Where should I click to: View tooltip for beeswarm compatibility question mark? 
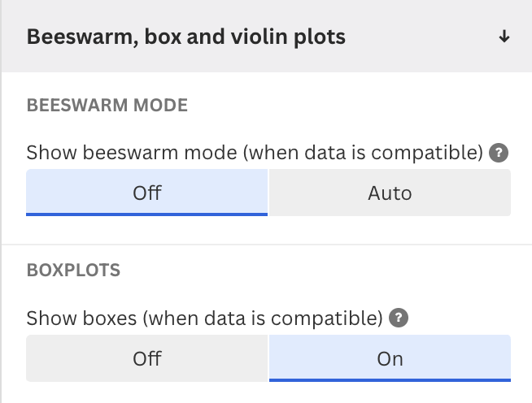(499, 153)
